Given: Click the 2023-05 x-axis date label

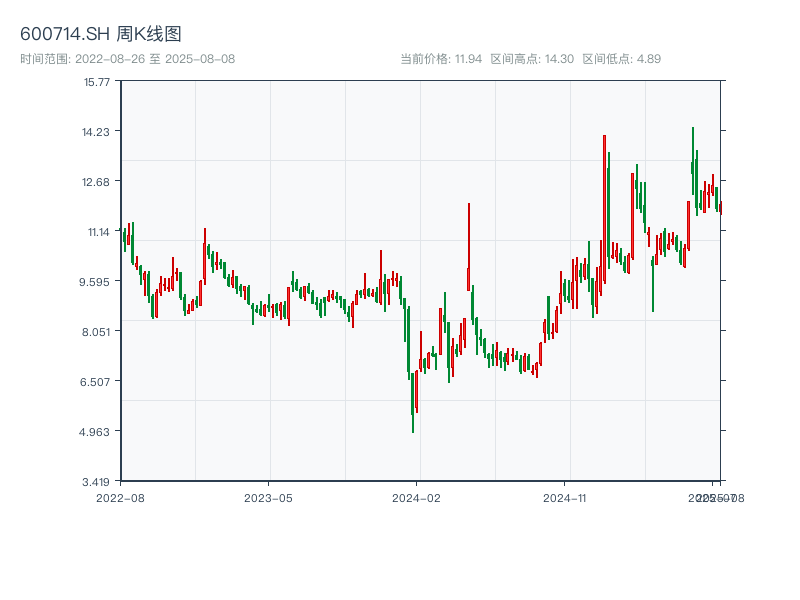Looking at the screenshot, I should pyautogui.click(x=268, y=497).
